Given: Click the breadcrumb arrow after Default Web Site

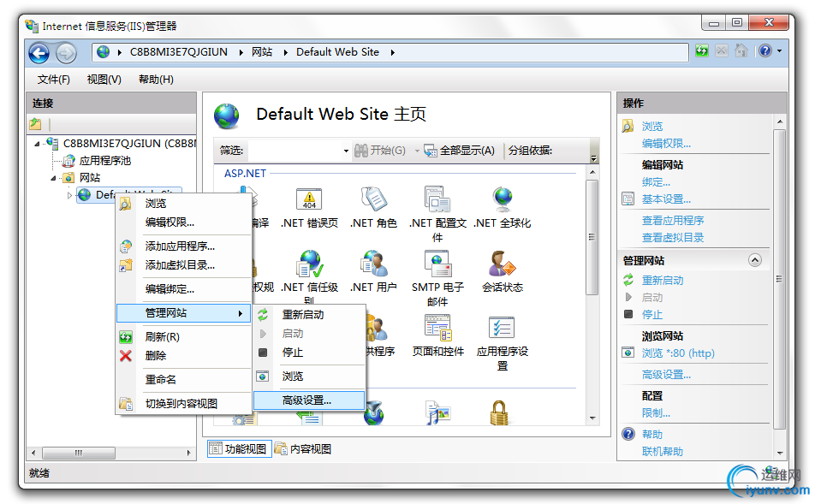Looking at the screenshot, I should 392,52.
